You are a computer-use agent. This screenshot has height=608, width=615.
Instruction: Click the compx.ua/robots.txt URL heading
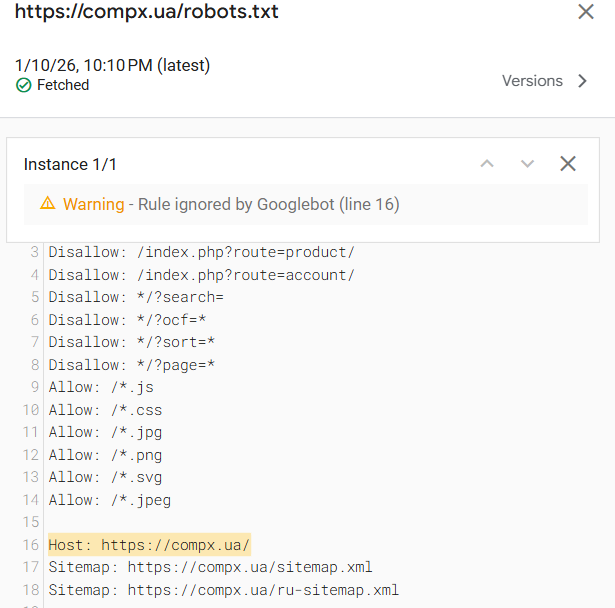tap(147, 12)
